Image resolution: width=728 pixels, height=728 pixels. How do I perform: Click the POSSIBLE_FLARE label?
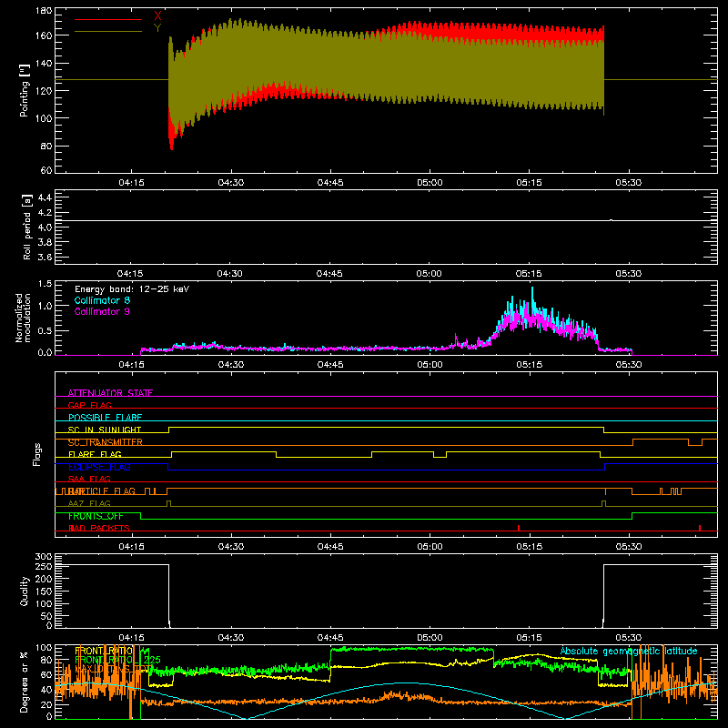pyautogui.click(x=105, y=418)
